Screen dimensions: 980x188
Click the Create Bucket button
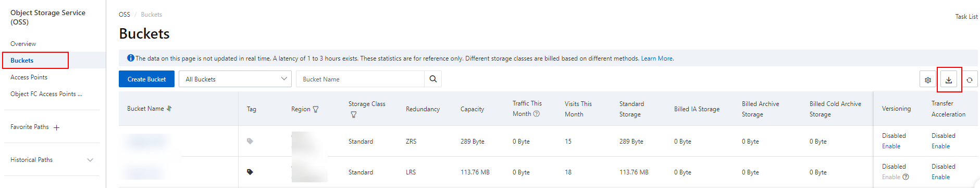(146, 79)
